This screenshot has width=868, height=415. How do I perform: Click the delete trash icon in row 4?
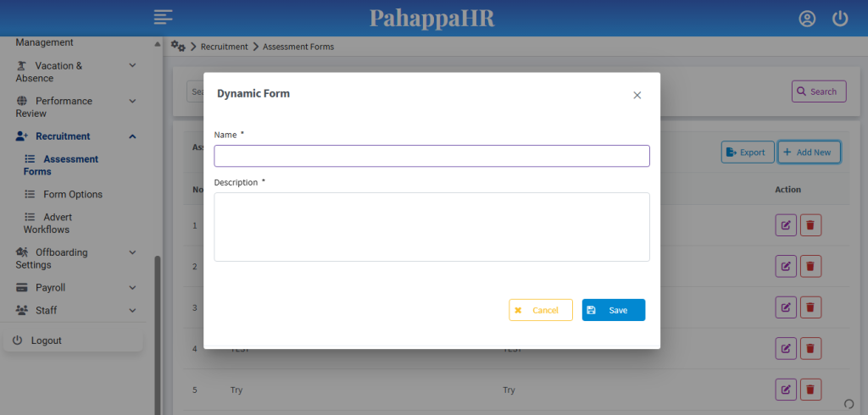tap(810, 348)
